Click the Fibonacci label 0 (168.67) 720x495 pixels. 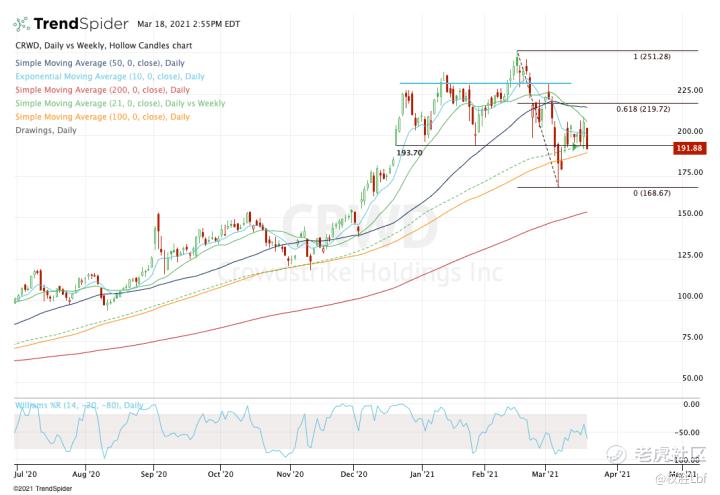coord(652,193)
